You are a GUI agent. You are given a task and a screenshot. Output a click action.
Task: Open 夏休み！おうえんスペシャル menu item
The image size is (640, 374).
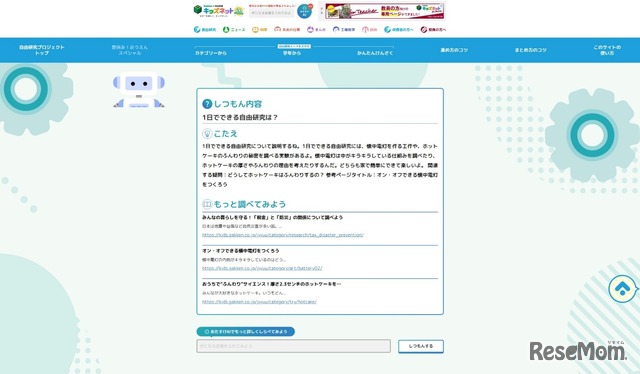(x=130, y=50)
